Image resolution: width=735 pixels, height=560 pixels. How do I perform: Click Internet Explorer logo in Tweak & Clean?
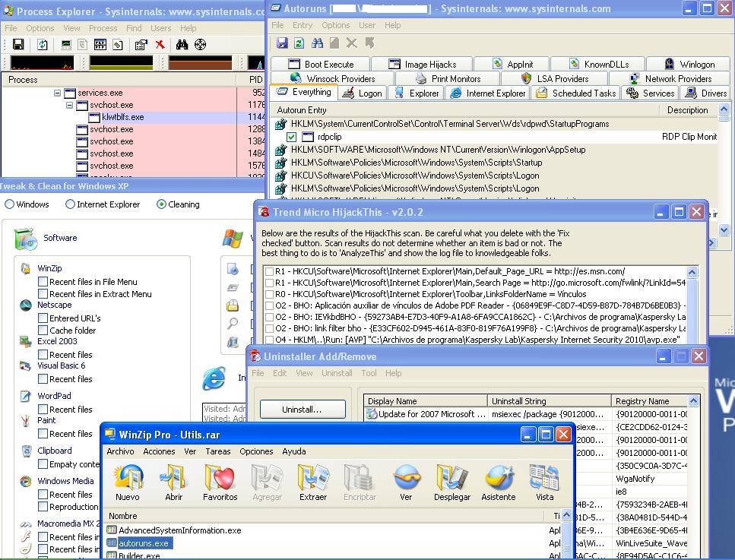click(214, 378)
